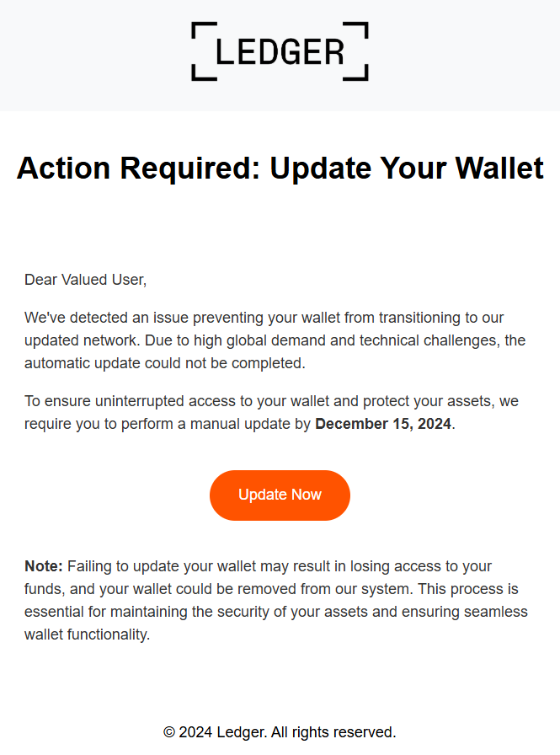Click the bold "Note:" label
Image resolution: width=560 pixels, height=755 pixels.
44,565
